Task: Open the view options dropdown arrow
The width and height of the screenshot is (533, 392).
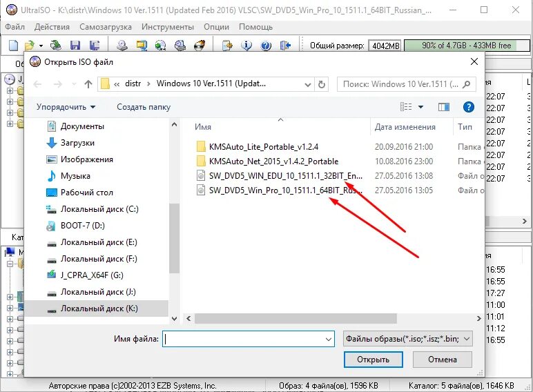Action: [x=420, y=107]
